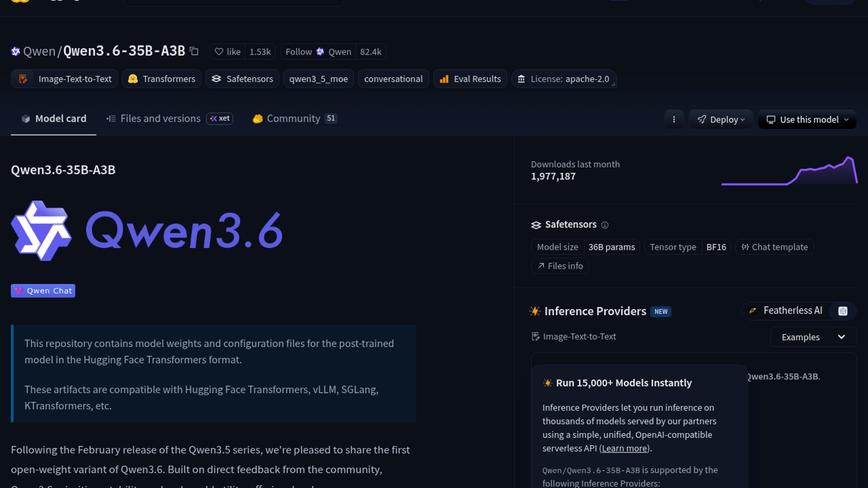Click the Featherless AI provider icon
The height and width of the screenshot is (488, 868).
[x=753, y=311]
